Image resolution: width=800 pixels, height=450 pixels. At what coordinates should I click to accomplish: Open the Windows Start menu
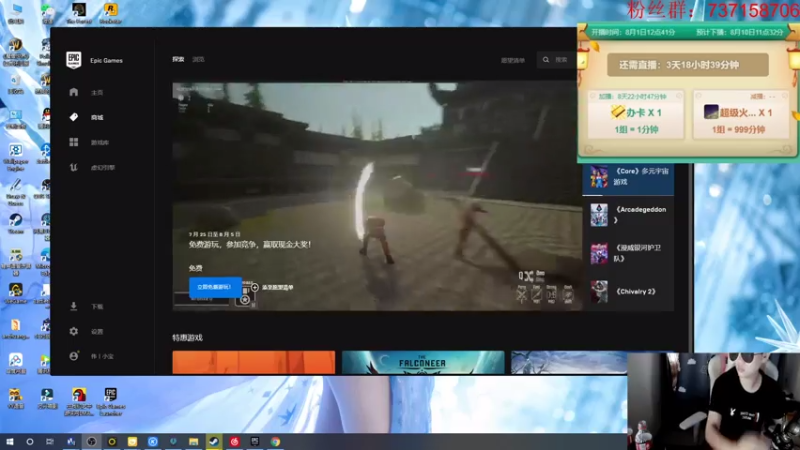coord(10,441)
